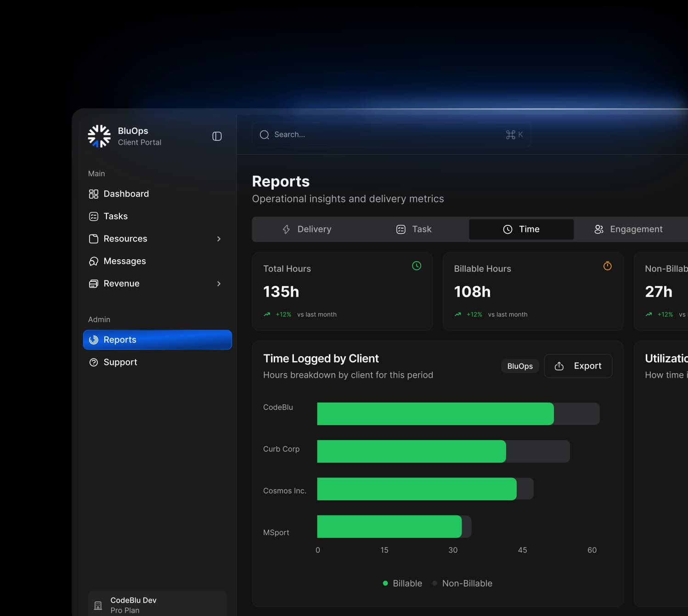The width and height of the screenshot is (688, 616).
Task: Click the Curb Corp row label
Action: pos(281,449)
